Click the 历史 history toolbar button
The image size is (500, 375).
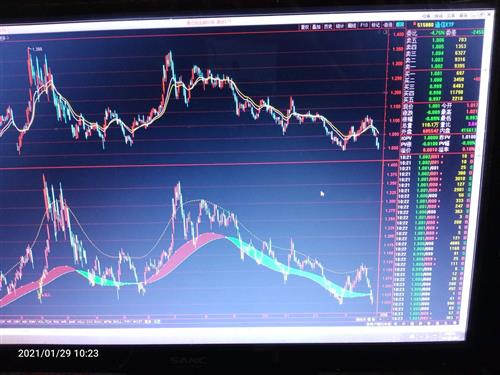coord(328,26)
